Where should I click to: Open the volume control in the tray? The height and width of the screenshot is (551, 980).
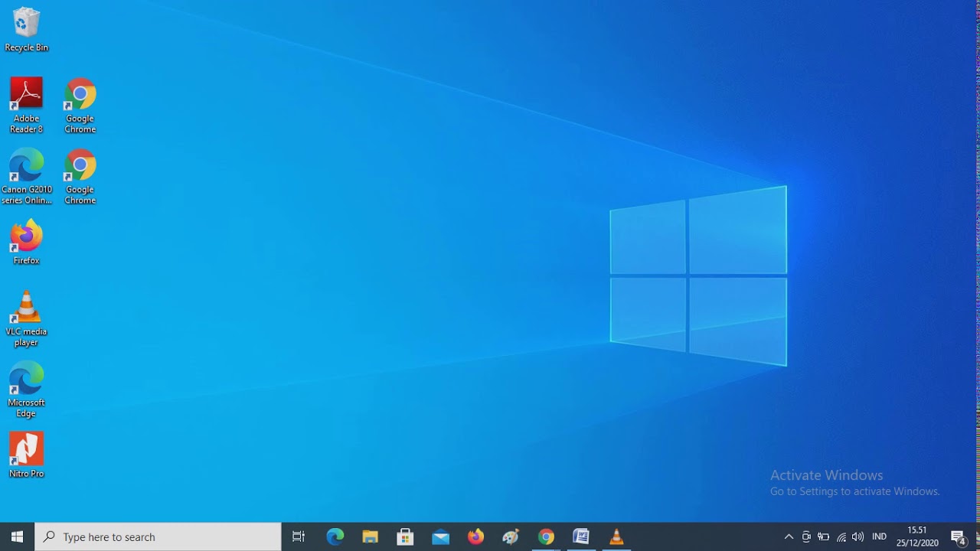coord(857,536)
